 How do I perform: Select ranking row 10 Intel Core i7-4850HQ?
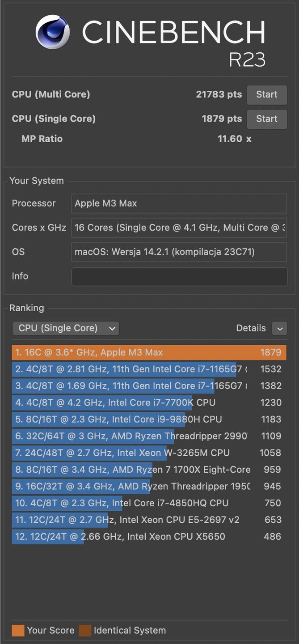tap(149, 503)
